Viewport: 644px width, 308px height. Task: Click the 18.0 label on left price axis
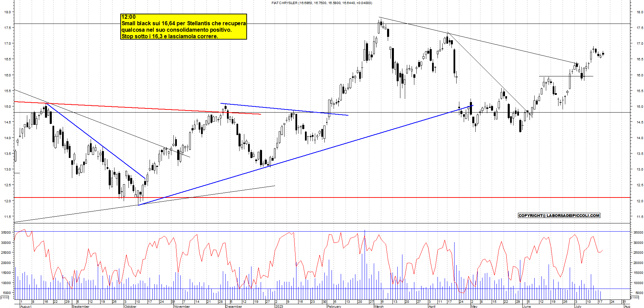pyautogui.click(x=7, y=12)
